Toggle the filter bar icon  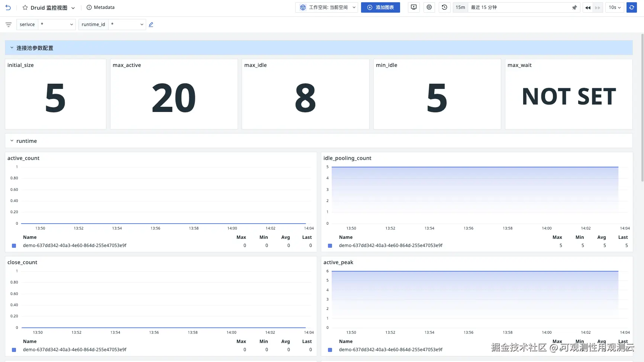[x=9, y=25]
